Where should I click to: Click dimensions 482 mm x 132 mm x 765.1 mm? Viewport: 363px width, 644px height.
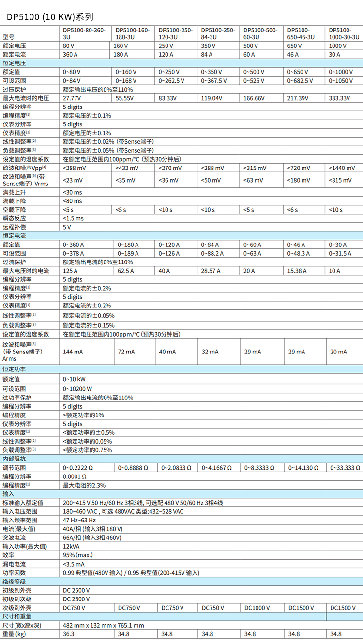[104, 625]
